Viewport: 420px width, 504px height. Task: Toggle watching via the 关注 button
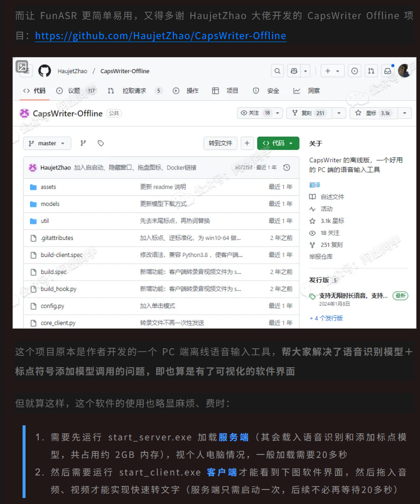[x=255, y=113]
